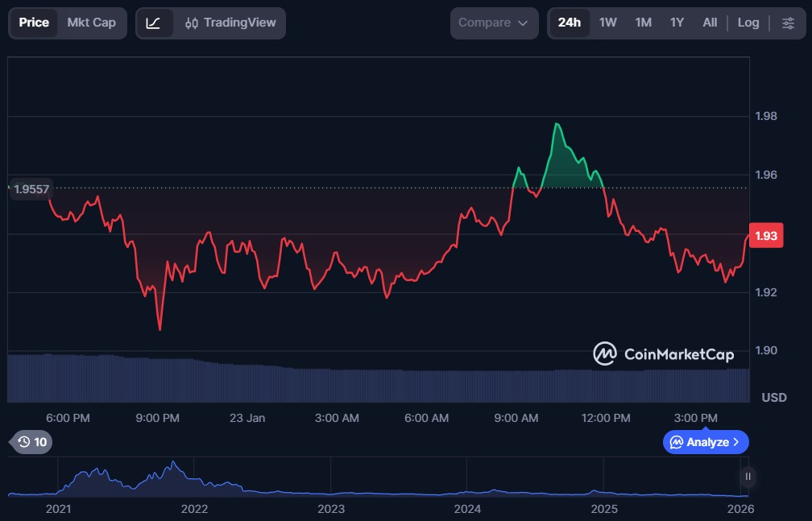The height and width of the screenshot is (521, 812).
Task: Click 2022 peak in mini overview chart
Action: pos(173,463)
